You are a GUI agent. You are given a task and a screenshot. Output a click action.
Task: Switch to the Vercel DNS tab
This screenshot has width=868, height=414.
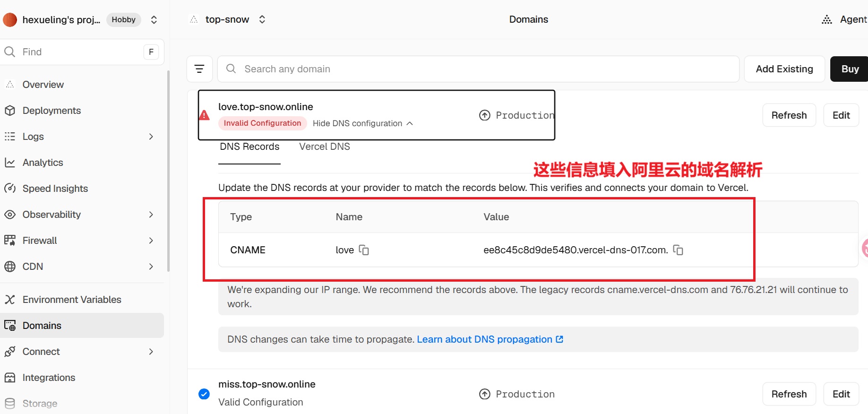tap(325, 147)
